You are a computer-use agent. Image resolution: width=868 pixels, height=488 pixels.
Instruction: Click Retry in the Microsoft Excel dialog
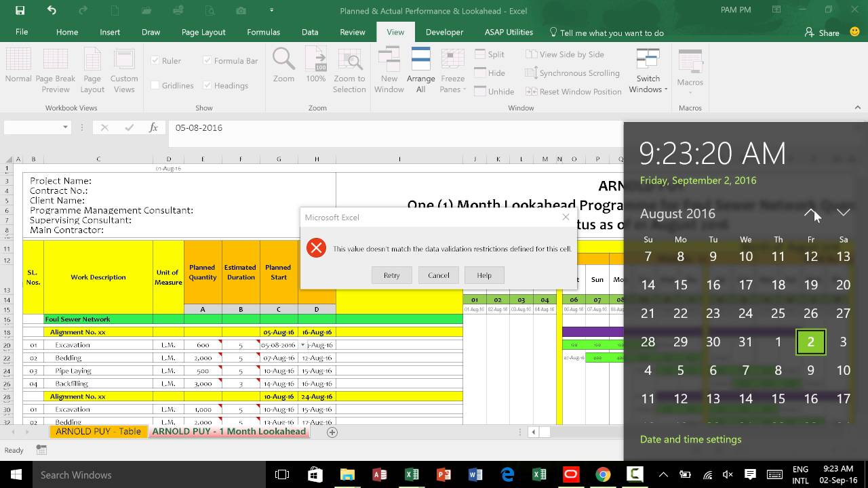(391, 275)
